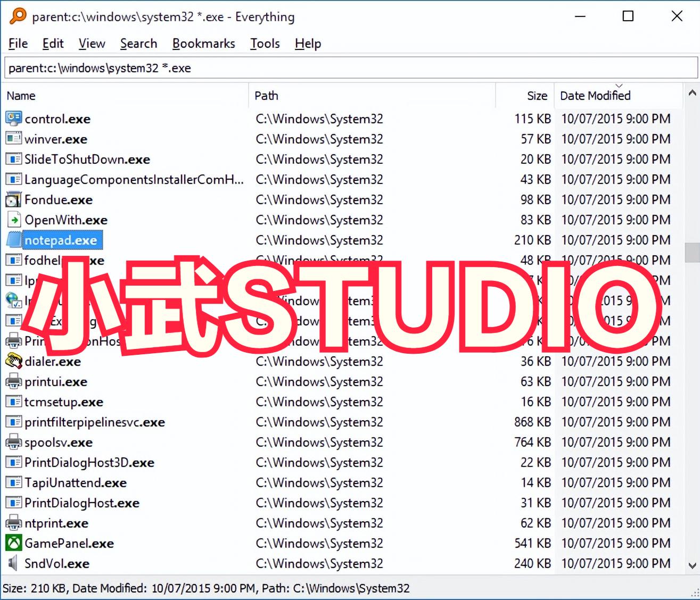
Task: Click the path cell for printui.exe
Action: click(319, 382)
